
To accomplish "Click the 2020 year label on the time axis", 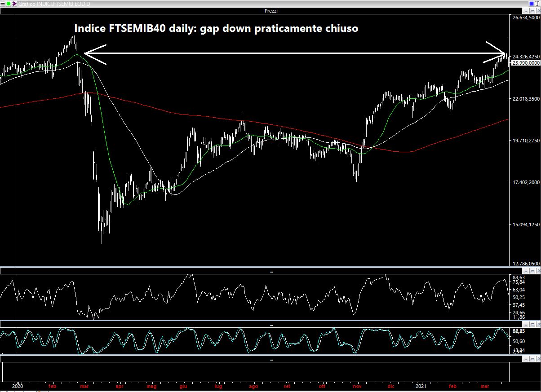I will tap(18, 386).
